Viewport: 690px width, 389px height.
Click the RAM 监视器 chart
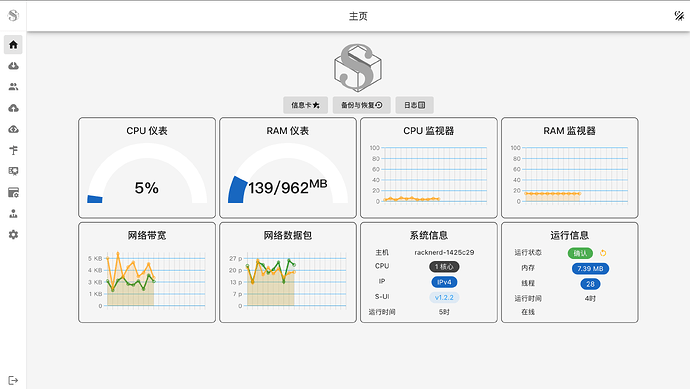tap(569, 175)
